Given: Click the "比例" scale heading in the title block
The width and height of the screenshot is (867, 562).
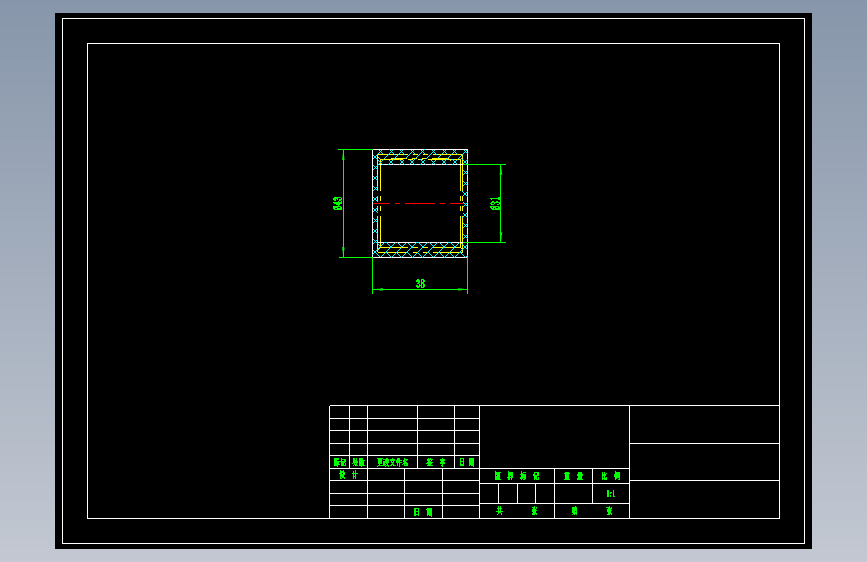Looking at the screenshot, I should coord(610,476).
